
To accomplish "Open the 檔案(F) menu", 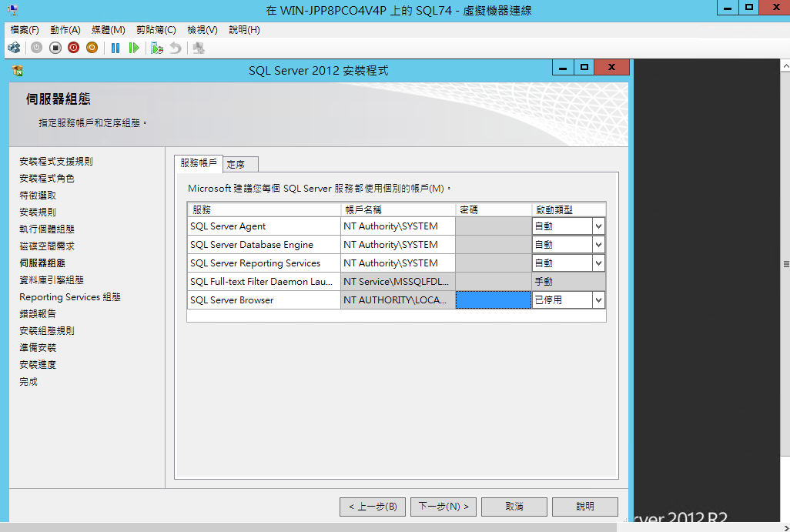I will pyautogui.click(x=24, y=30).
